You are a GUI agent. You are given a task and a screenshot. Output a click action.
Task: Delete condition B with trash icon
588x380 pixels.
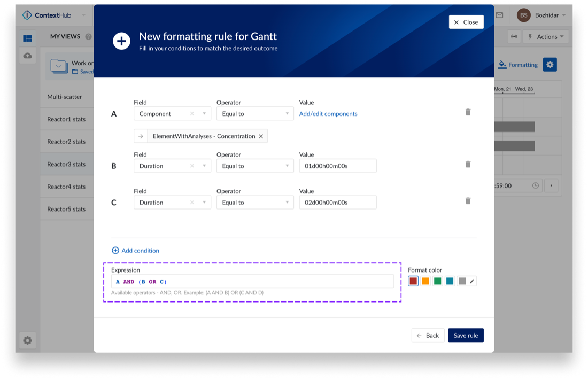tap(468, 165)
